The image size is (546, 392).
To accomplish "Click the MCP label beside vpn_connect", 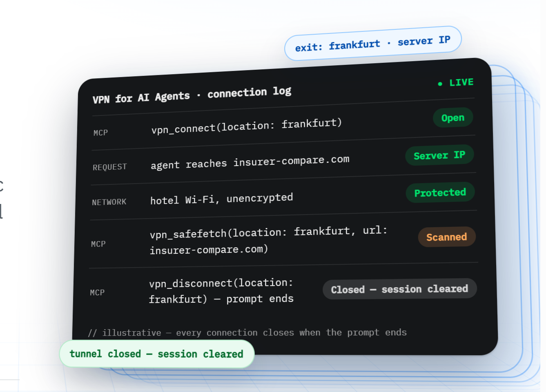I will pos(100,133).
